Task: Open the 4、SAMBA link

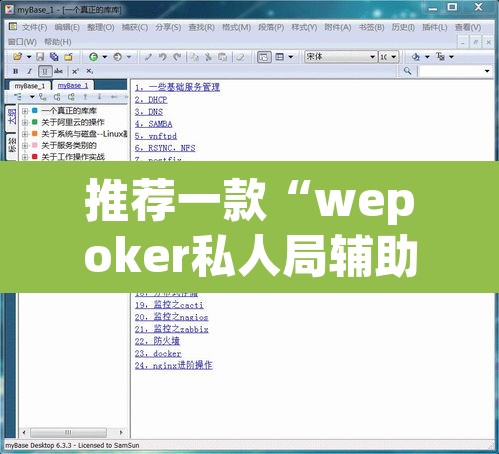Action: point(153,124)
